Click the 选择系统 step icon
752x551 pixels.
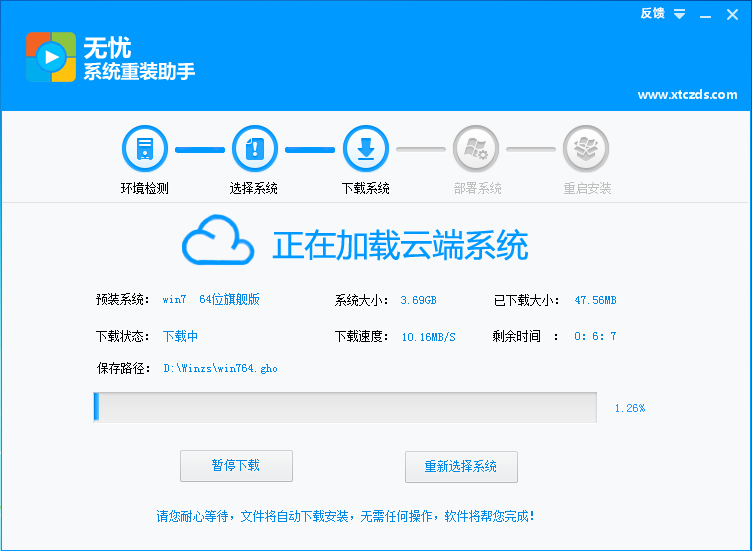(x=254, y=150)
